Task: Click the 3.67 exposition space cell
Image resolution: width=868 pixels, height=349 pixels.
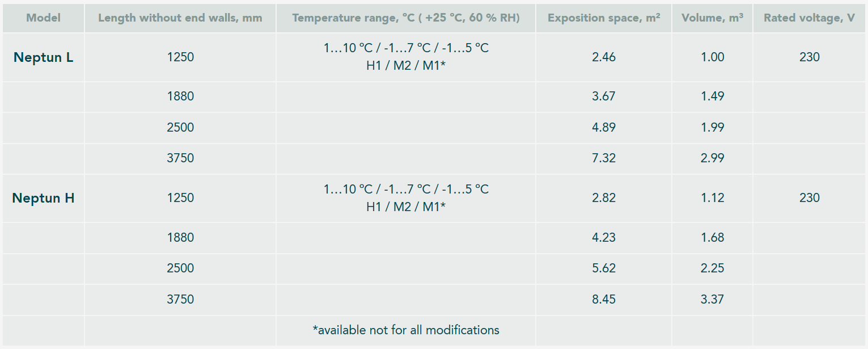Action: tap(604, 96)
